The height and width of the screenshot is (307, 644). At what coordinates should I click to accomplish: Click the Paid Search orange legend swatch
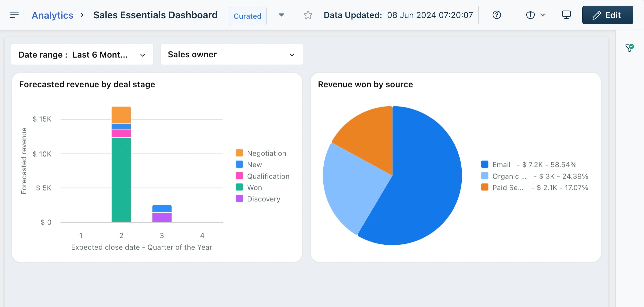[x=485, y=187]
